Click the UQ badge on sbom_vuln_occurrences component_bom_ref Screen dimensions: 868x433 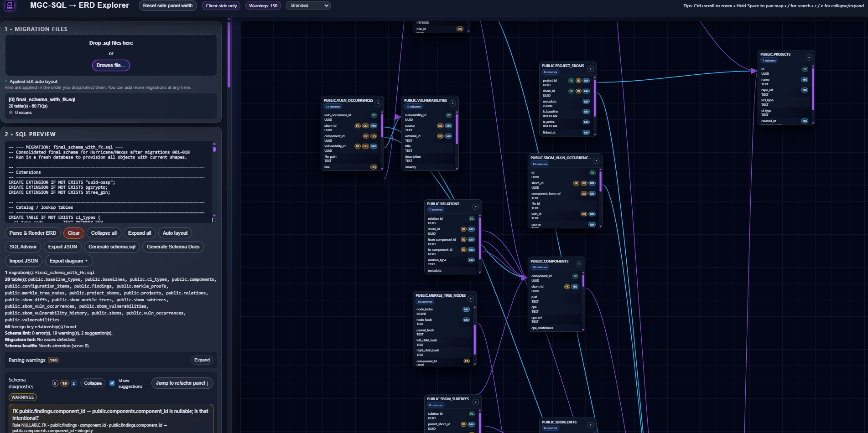point(583,194)
